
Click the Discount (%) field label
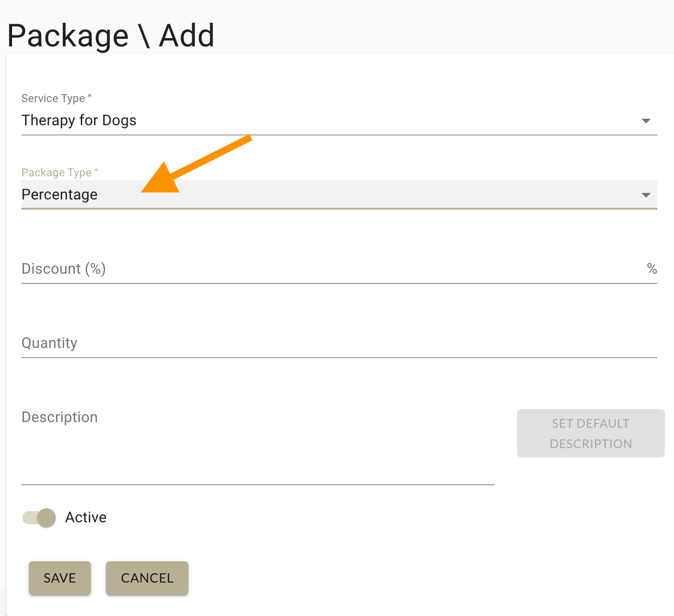point(63,269)
